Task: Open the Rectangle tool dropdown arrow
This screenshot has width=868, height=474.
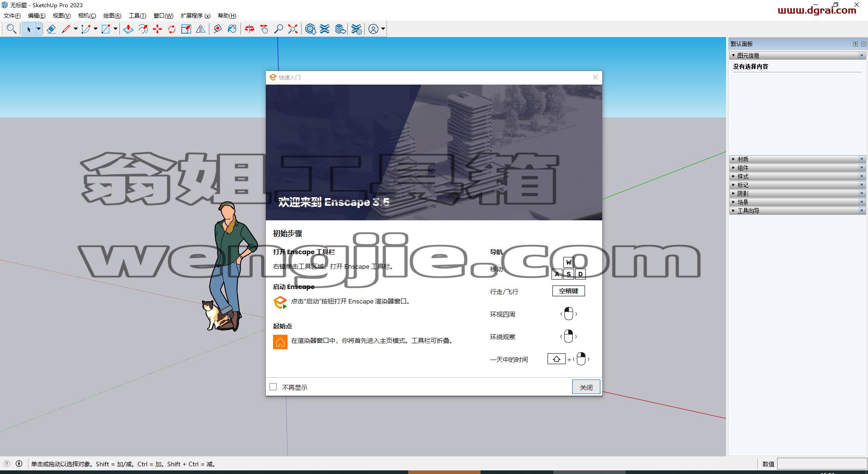Action: (115, 29)
